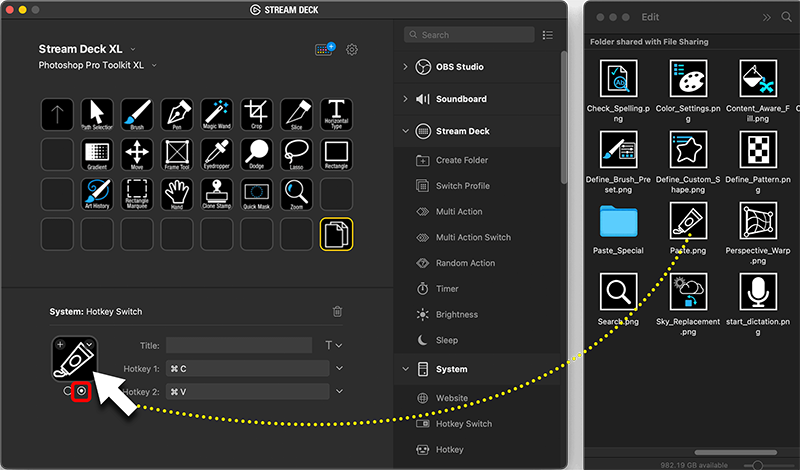
Task: Select the Rectangle tool key
Action: click(x=336, y=154)
